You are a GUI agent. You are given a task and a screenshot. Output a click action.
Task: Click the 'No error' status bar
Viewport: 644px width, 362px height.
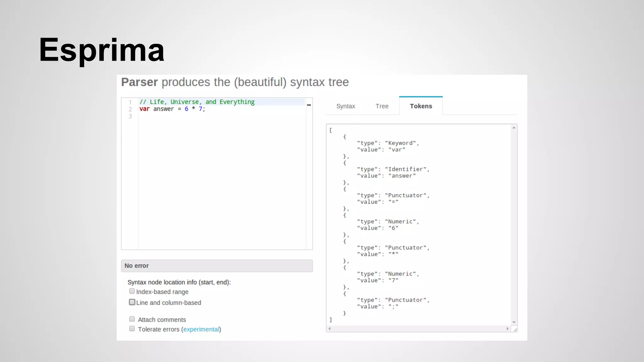[x=217, y=266]
